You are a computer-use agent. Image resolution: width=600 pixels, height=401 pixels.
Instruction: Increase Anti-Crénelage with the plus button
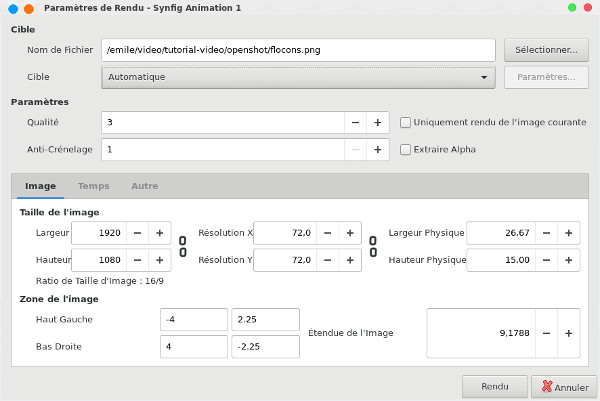[378, 150]
